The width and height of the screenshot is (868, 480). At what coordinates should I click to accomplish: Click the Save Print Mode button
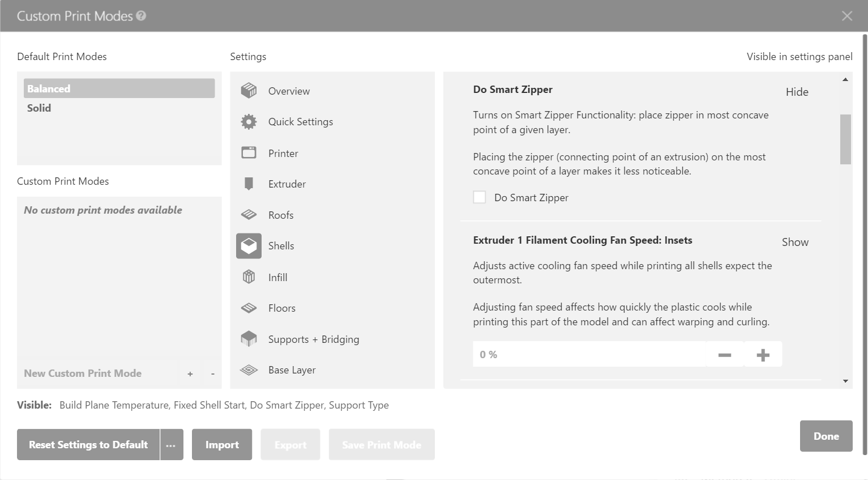382,445
